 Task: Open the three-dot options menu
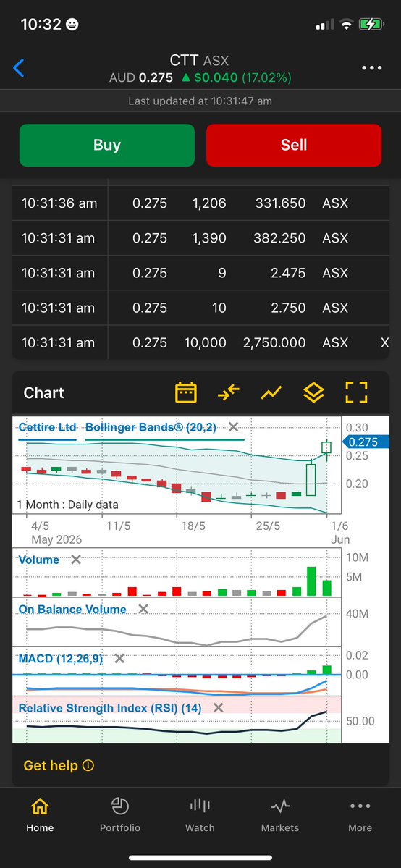[x=371, y=68]
